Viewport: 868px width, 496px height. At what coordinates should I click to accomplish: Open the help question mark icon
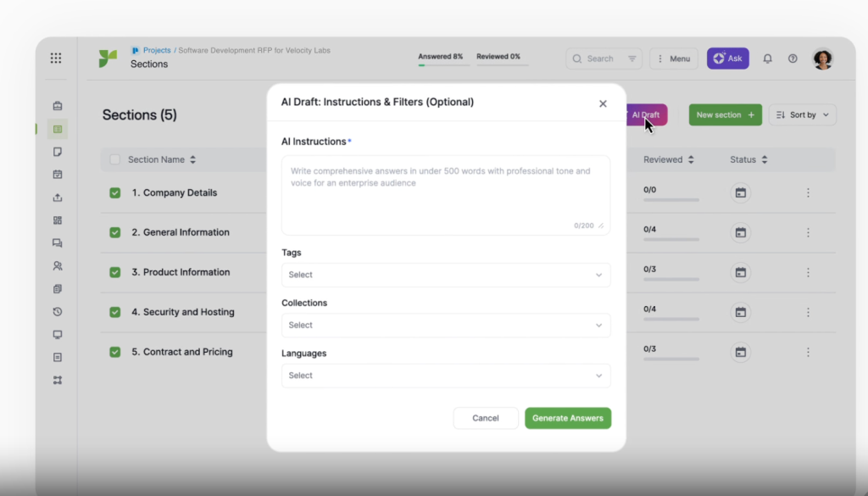pyautogui.click(x=793, y=58)
